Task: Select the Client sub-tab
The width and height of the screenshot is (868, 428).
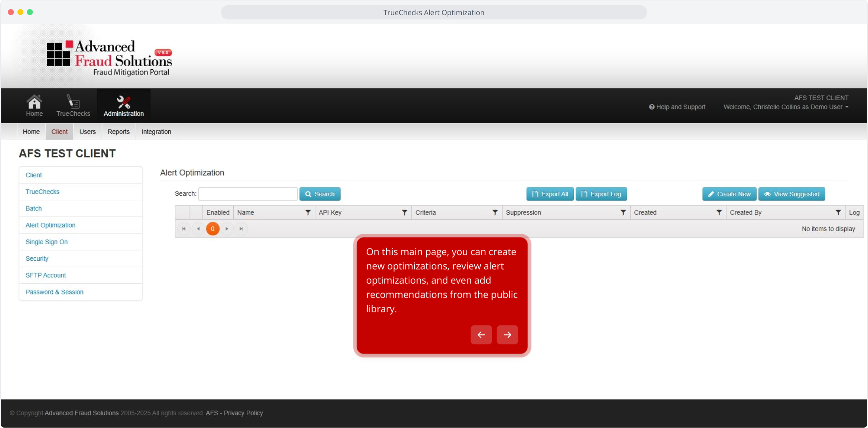Action: (x=59, y=132)
